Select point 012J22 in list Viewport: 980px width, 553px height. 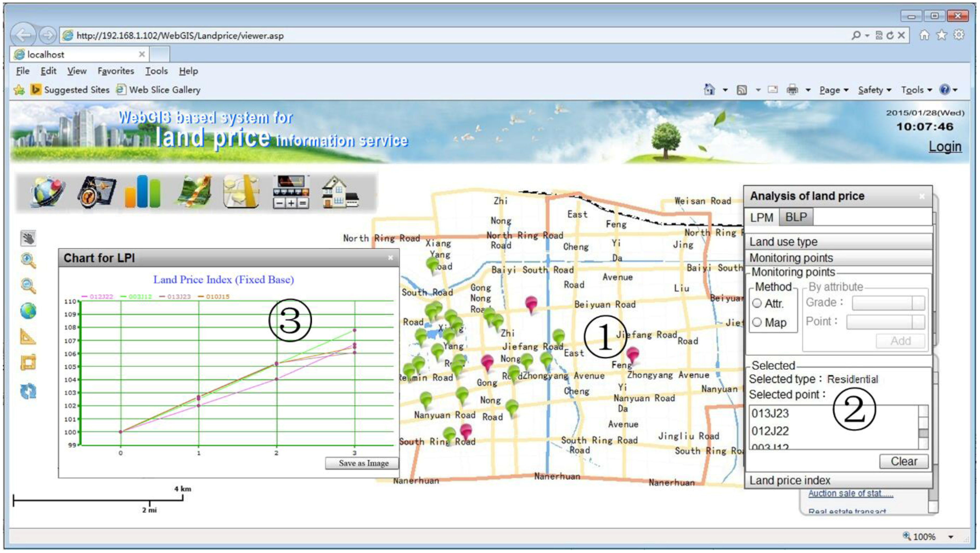770,431
